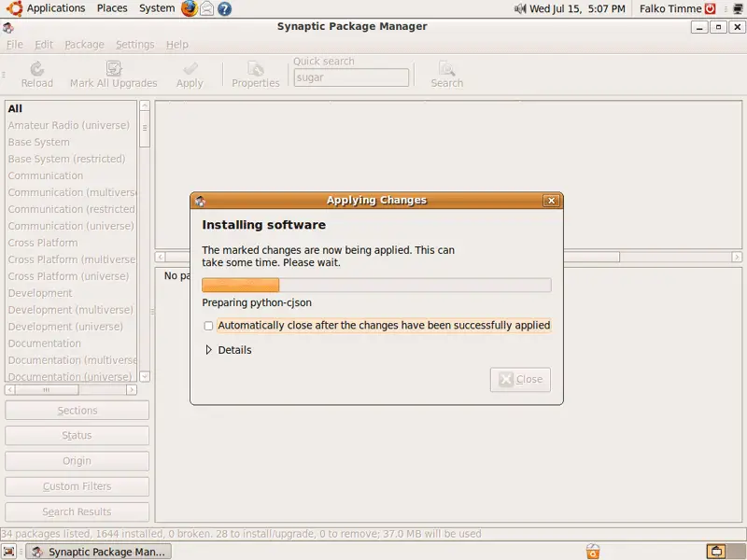Click the Custom Filters button
747x560 pixels.
[77, 486]
